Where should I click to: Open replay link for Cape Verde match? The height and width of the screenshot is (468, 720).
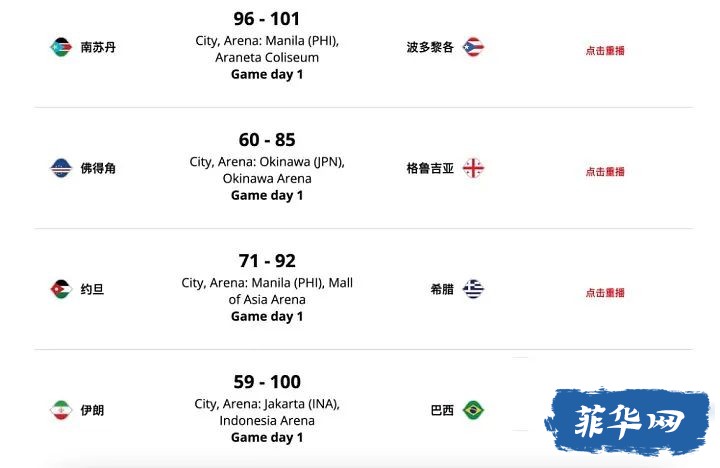coord(605,172)
